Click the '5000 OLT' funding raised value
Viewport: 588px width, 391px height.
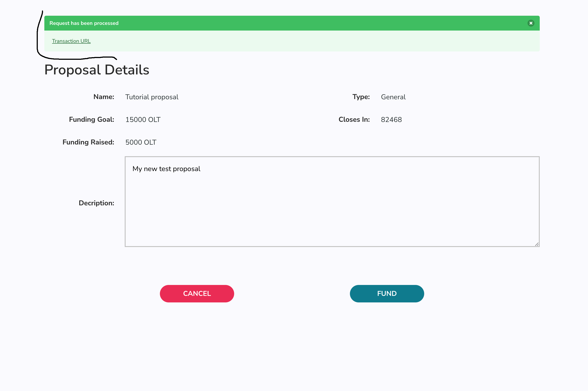[x=141, y=142]
